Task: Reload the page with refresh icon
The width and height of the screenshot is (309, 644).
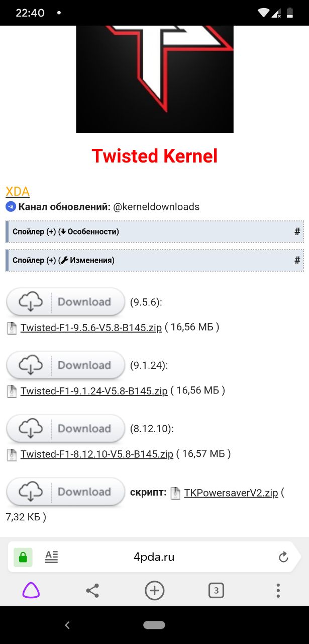Action: pos(283,557)
